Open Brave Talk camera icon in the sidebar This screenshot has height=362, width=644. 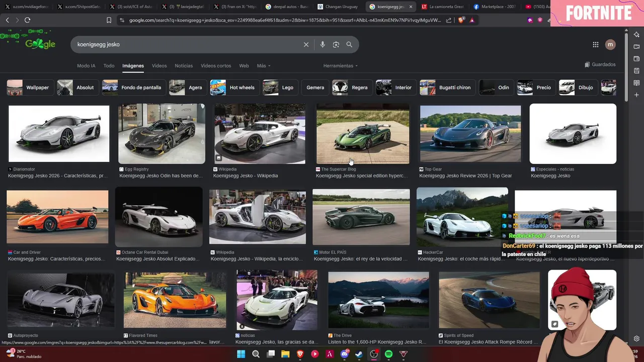coord(636,47)
